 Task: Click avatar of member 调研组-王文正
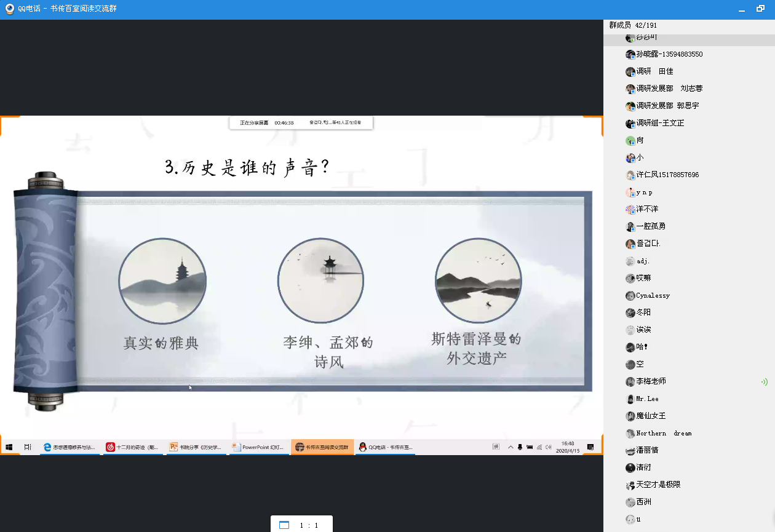point(630,123)
